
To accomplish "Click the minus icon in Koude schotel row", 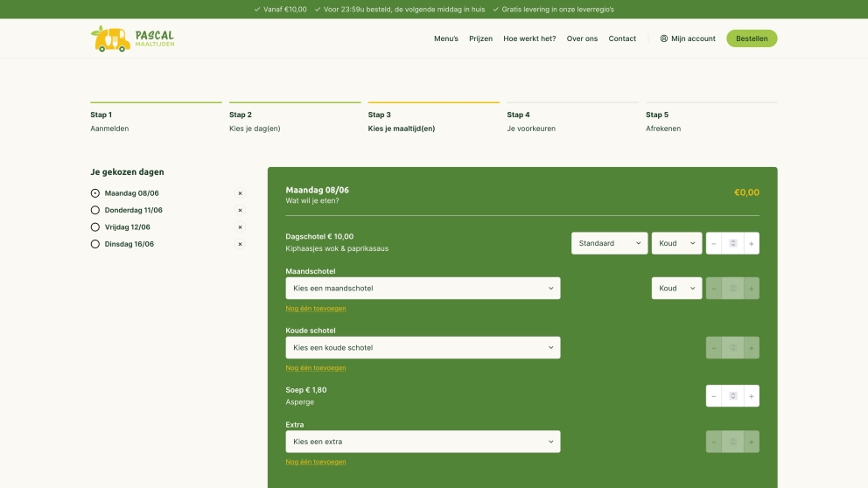I will click(713, 348).
